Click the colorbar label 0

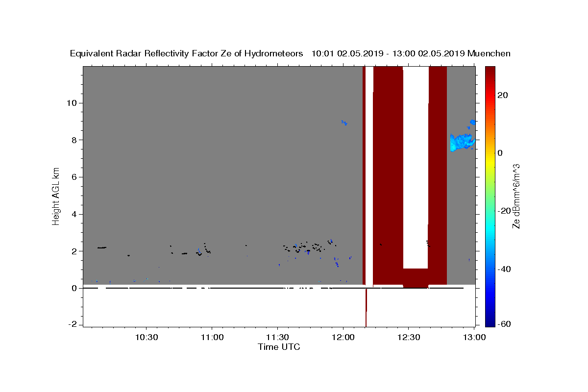[x=500, y=153]
